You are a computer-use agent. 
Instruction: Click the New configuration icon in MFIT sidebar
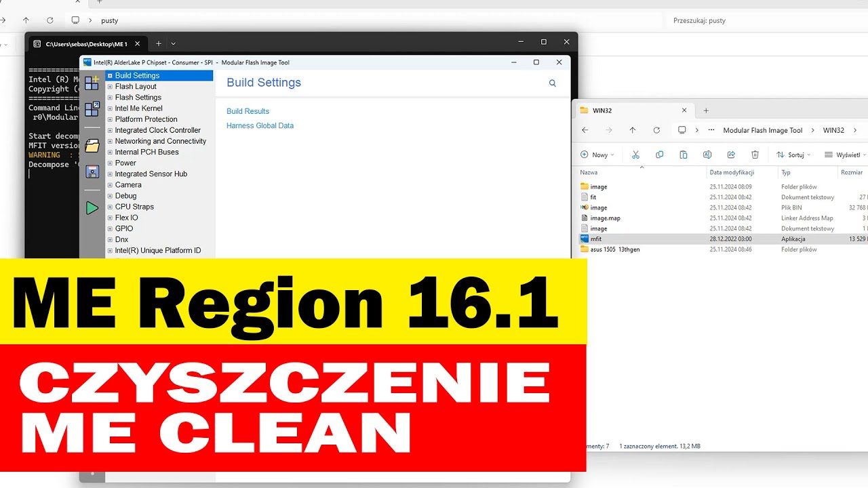[92, 83]
